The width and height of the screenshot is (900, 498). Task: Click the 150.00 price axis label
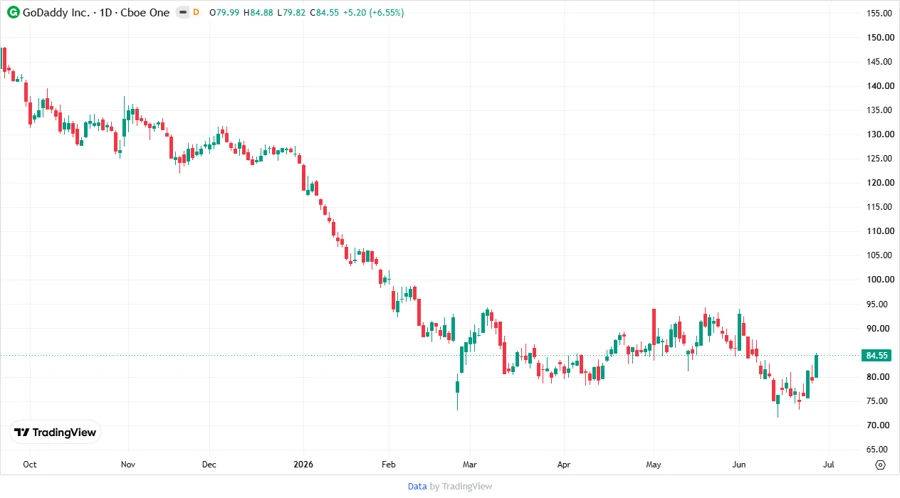(880, 37)
